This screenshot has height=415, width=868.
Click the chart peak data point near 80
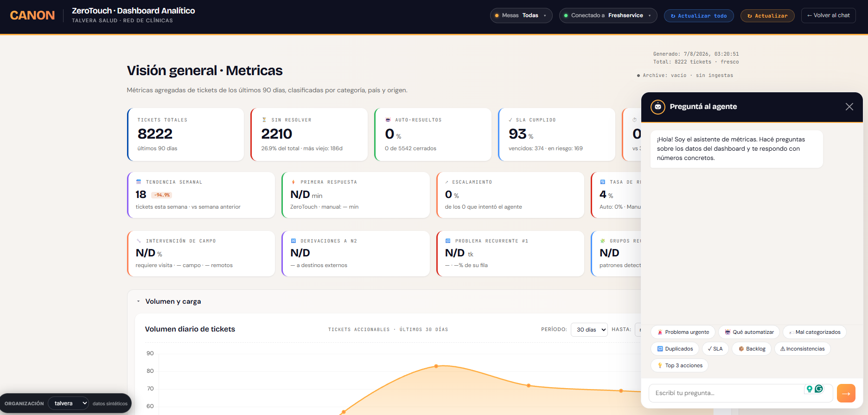(436, 366)
